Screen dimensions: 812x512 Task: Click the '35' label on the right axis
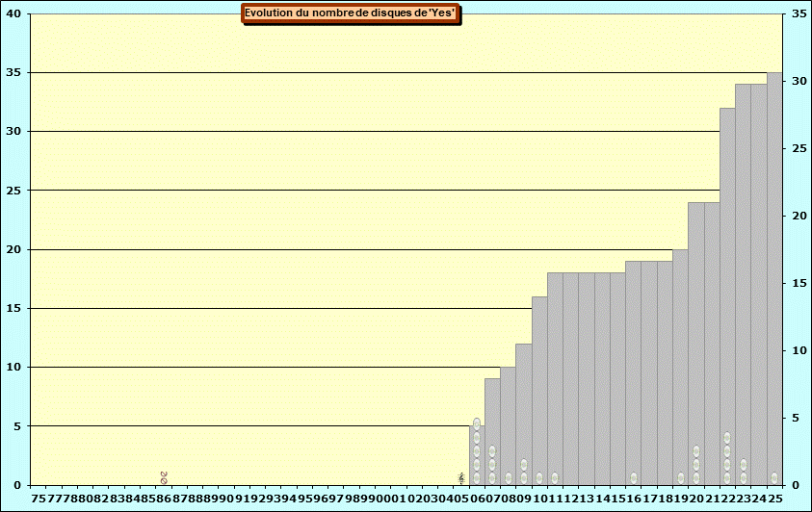799,13
